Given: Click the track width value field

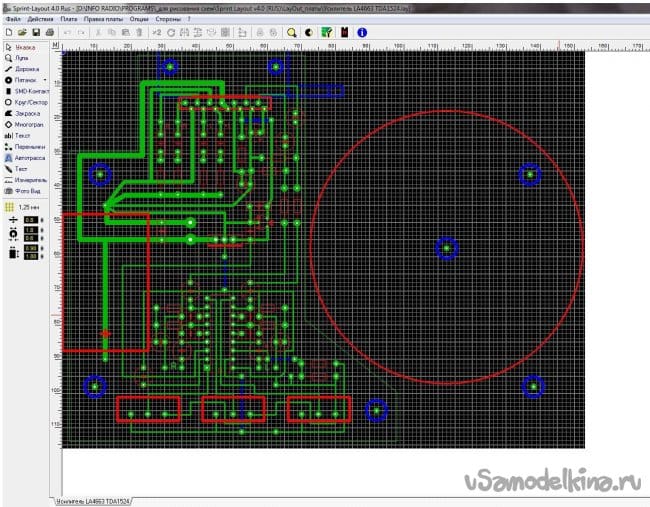Looking at the screenshot, I should (30, 219).
